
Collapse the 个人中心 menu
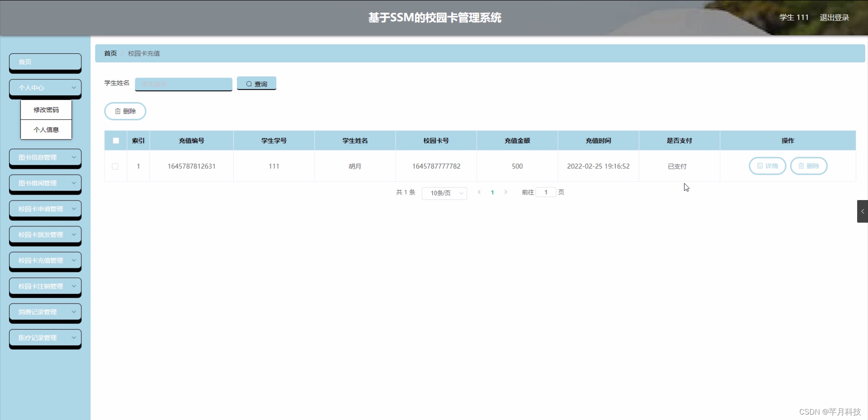point(45,88)
